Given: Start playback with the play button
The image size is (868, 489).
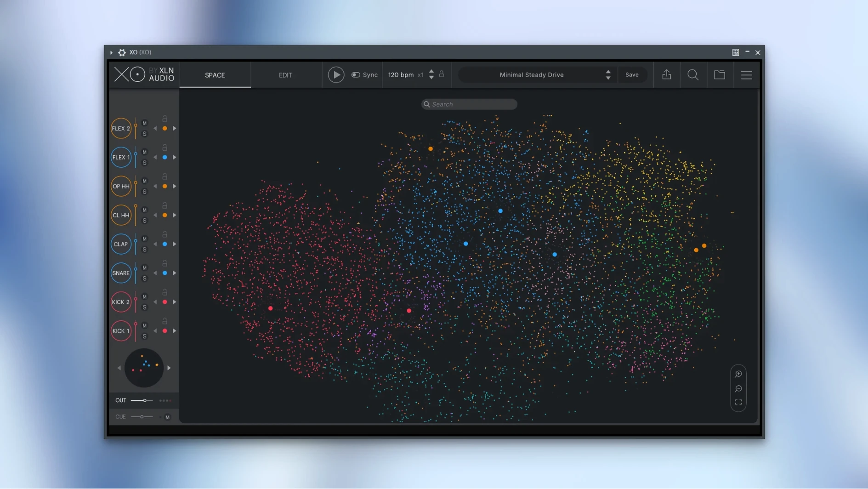Looking at the screenshot, I should tap(336, 74).
